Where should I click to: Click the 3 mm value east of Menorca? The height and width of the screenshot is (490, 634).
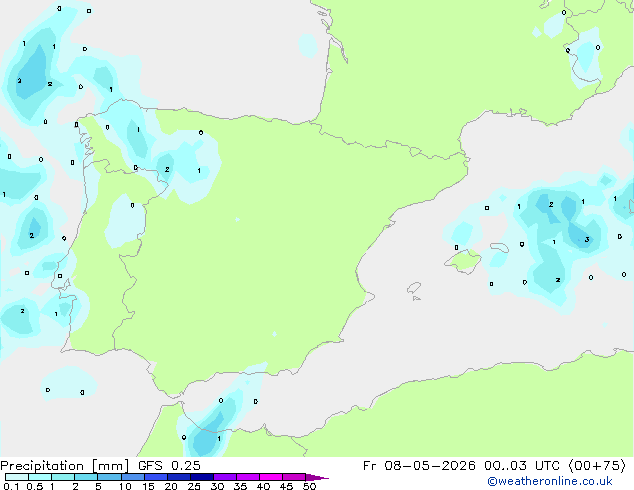tap(587, 240)
